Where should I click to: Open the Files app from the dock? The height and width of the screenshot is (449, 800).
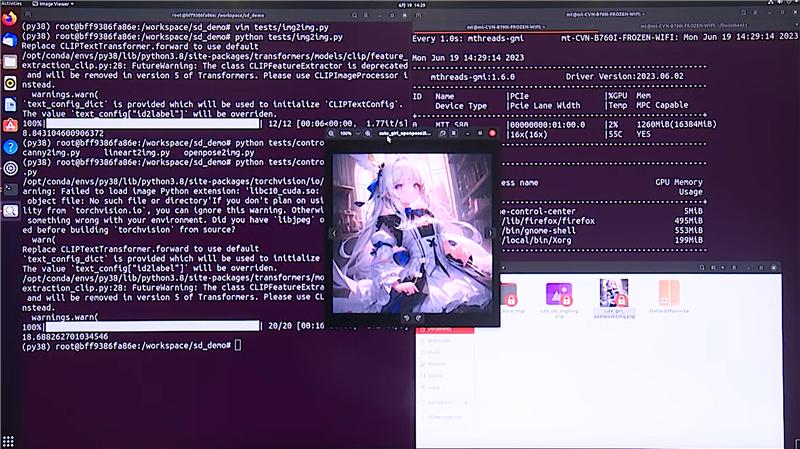[10, 62]
